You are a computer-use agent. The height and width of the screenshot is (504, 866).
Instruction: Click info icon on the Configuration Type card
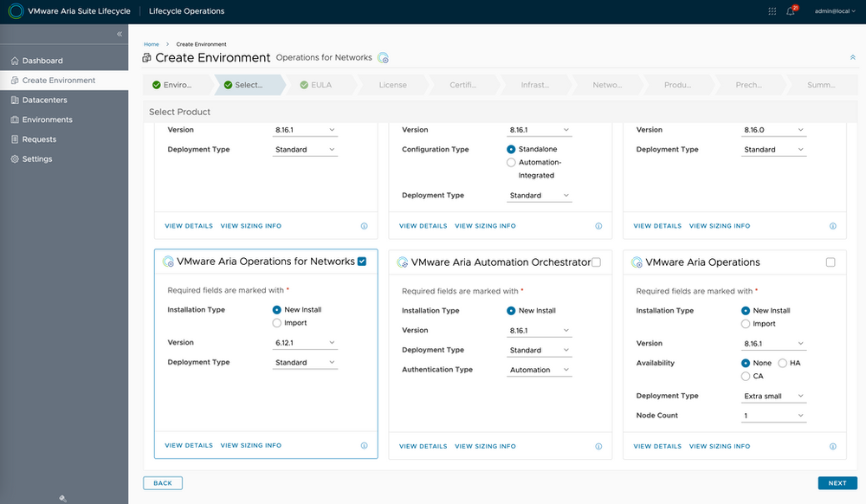pyautogui.click(x=598, y=226)
